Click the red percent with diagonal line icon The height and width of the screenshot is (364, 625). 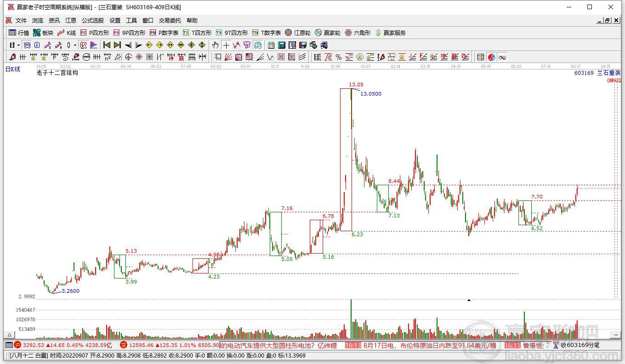click(328, 57)
